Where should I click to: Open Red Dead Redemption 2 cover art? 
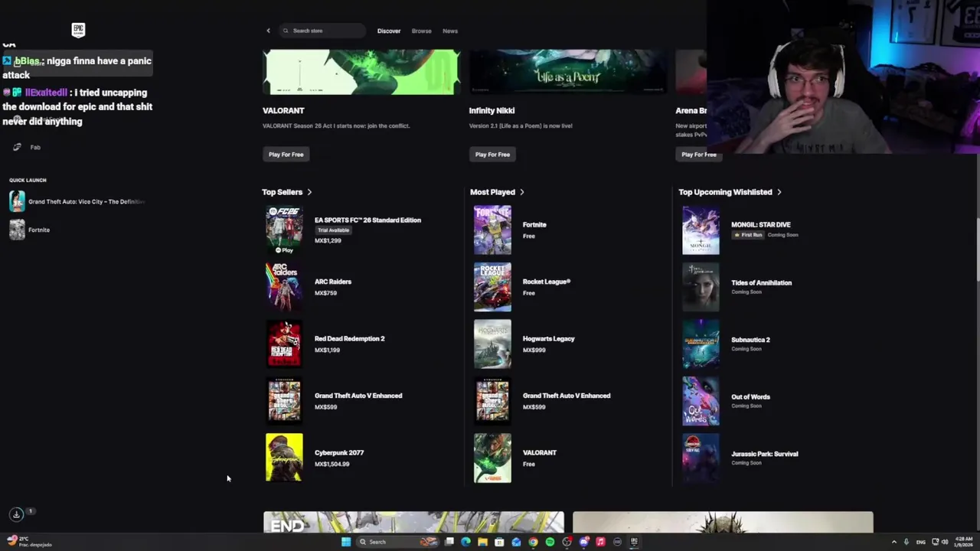(284, 344)
